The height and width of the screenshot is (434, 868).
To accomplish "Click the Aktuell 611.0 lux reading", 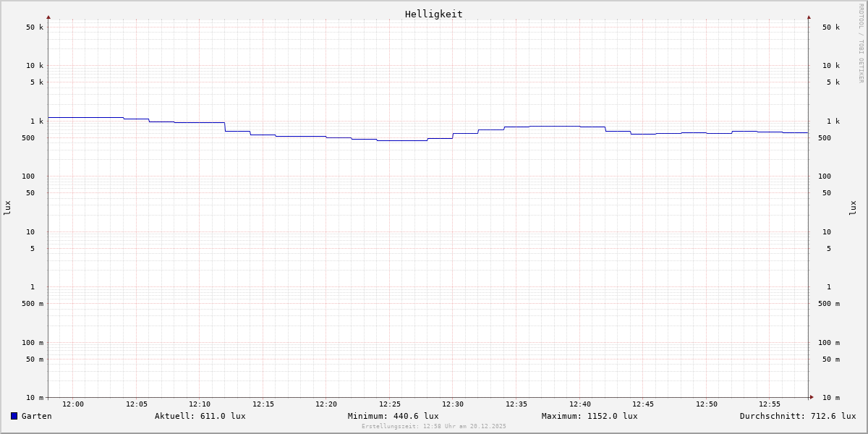I will (200, 416).
